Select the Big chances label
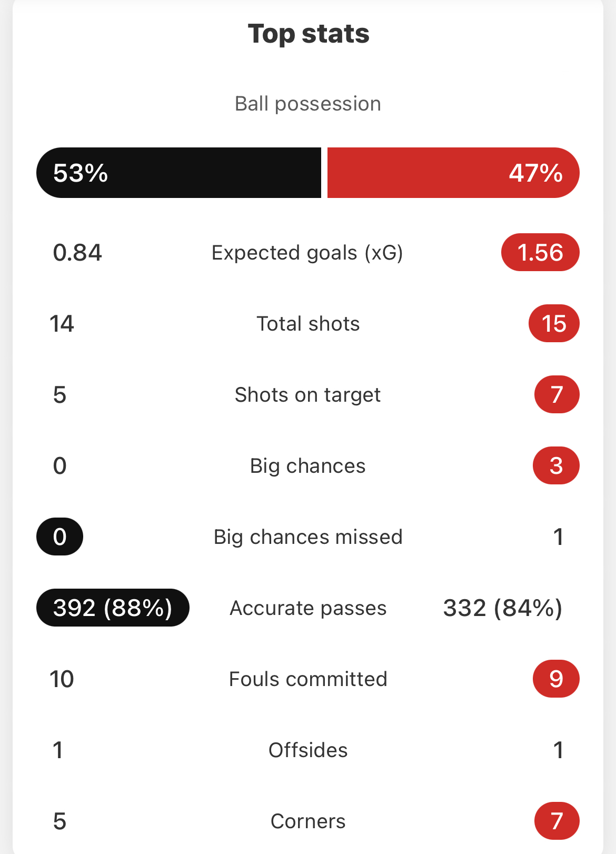The height and width of the screenshot is (854, 616). (307, 466)
